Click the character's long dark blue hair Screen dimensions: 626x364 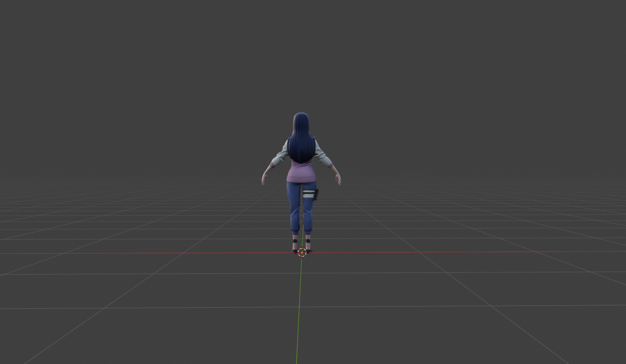pyautogui.click(x=301, y=137)
